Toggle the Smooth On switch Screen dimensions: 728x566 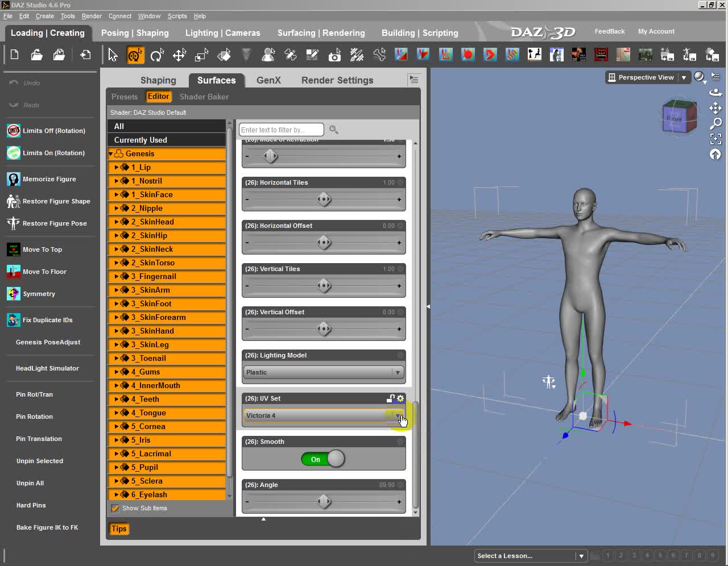pos(323,459)
